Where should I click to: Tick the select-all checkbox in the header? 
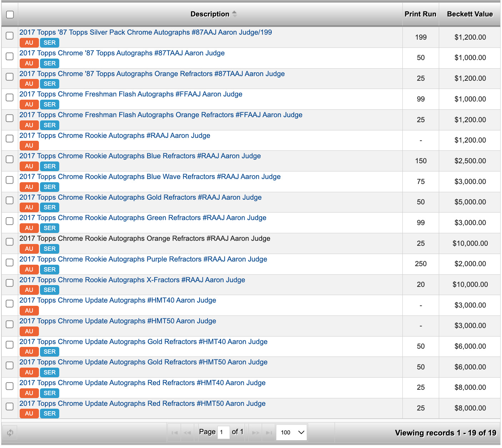(10, 14)
